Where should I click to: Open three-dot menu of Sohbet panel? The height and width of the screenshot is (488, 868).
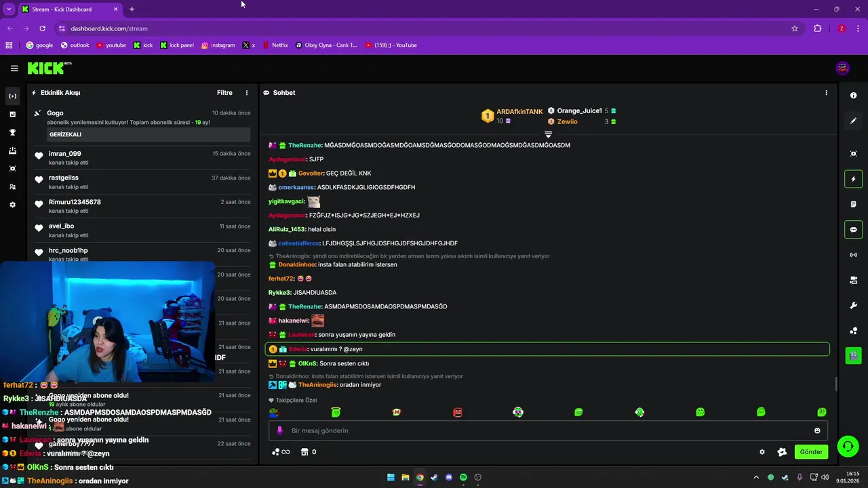tap(826, 93)
